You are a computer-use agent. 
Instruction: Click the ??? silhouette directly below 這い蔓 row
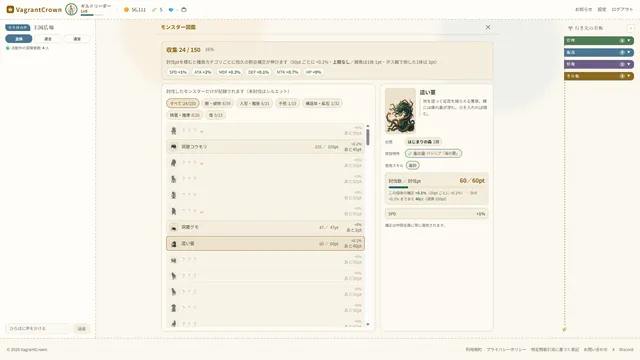173,260
